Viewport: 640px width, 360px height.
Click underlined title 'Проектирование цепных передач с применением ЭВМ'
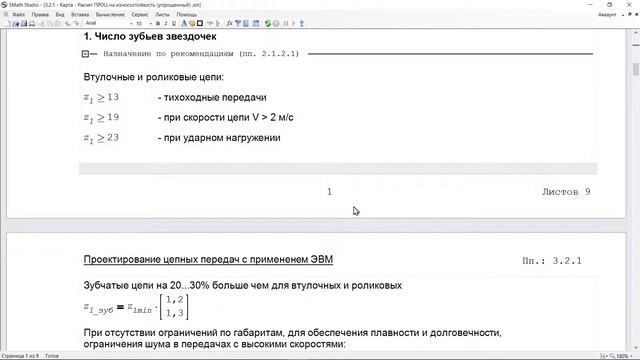[x=208, y=260]
